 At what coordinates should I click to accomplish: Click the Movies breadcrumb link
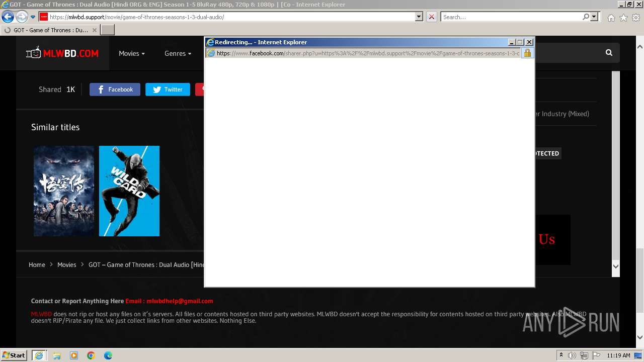(x=66, y=264)
